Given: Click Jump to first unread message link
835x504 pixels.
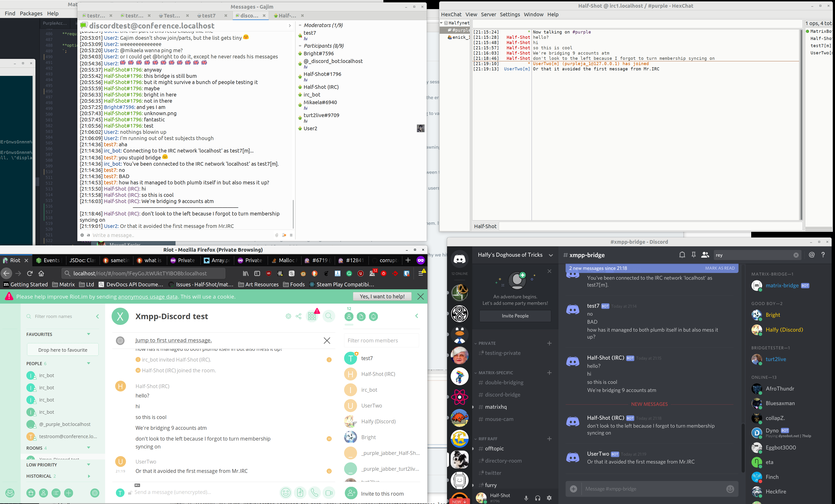Looking at the screenshot, I should (x=174, y=340).
